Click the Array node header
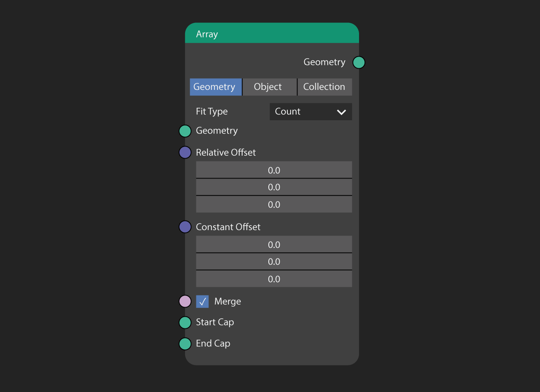The height and width of the screenshot is (392, 540). coord(272,33)
